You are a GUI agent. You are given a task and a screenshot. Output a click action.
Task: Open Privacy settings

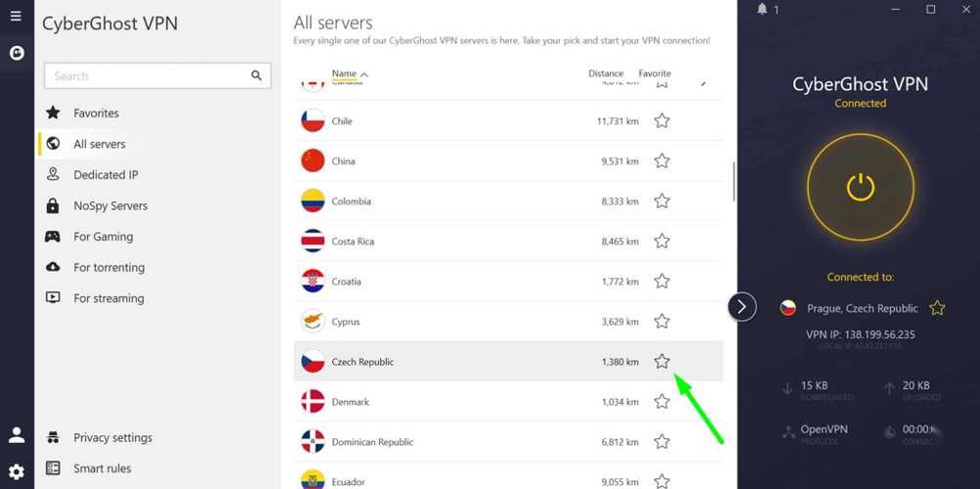pyautogui.click(x=112, y=438)
